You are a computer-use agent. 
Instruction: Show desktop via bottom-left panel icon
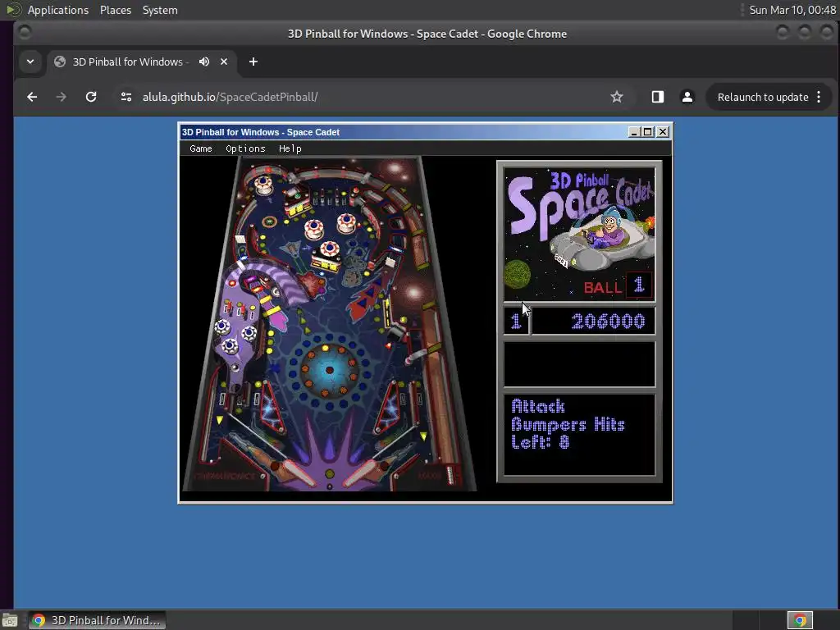tap(10, 620)
